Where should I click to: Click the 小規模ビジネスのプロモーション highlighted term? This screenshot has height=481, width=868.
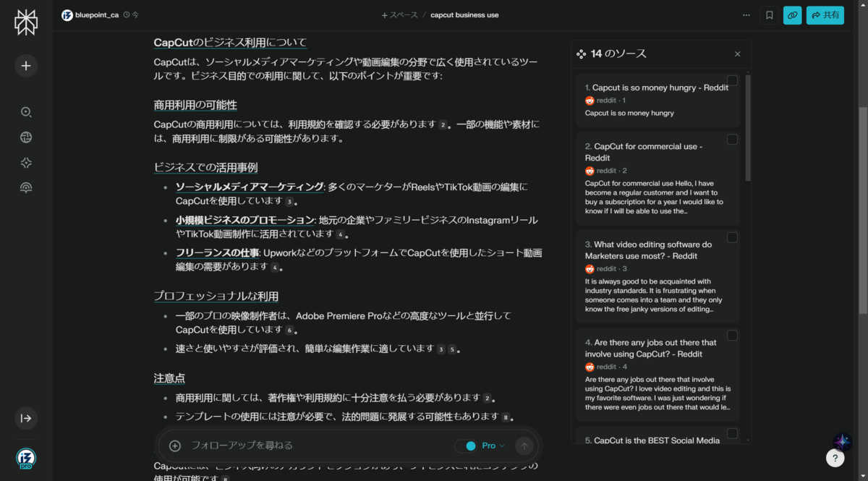244,220
